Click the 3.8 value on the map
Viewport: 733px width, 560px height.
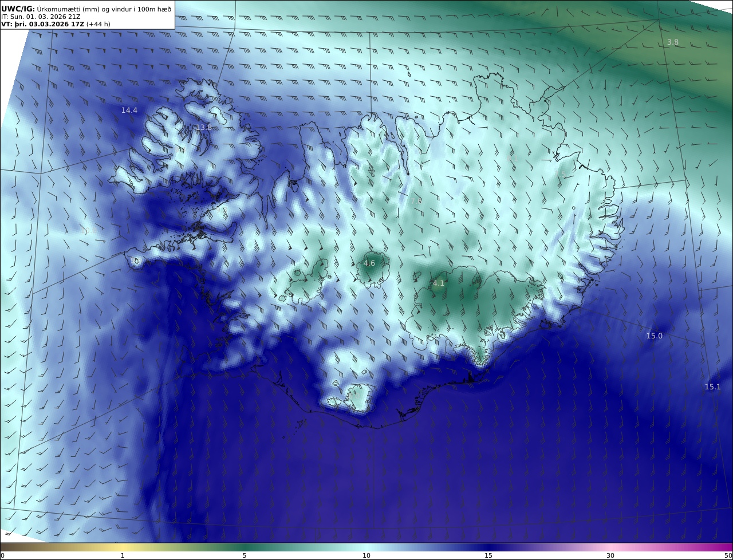click(x=673, y=42)
